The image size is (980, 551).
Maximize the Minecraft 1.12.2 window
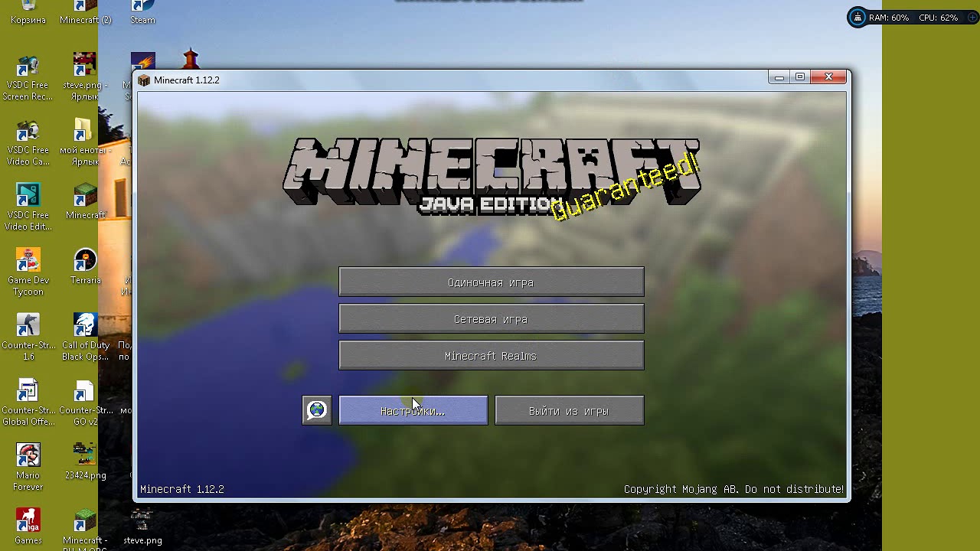coord(800,77)
